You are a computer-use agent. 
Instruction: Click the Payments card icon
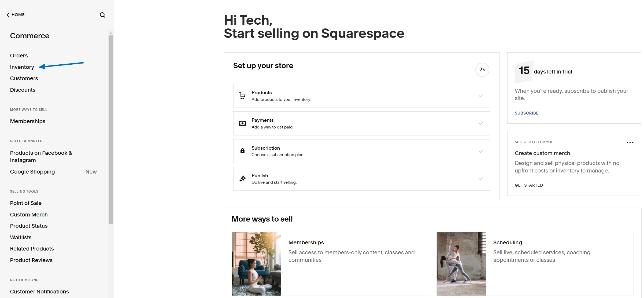[x=242, y=123]
